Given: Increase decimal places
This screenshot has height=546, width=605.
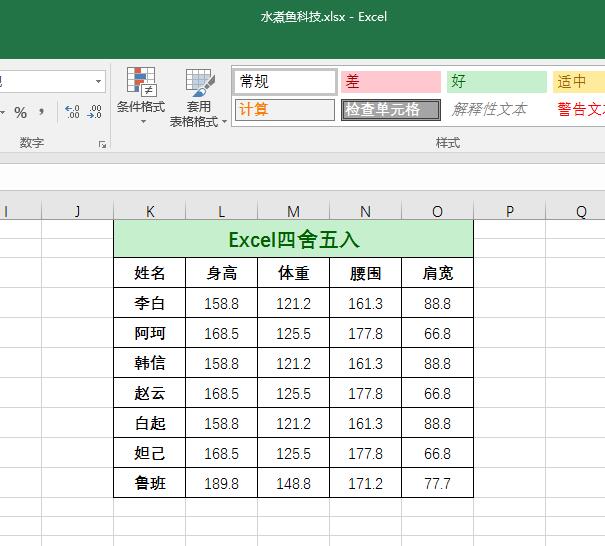Looking at the screenshot, I should pyautogui.click(x=72, y=112).
